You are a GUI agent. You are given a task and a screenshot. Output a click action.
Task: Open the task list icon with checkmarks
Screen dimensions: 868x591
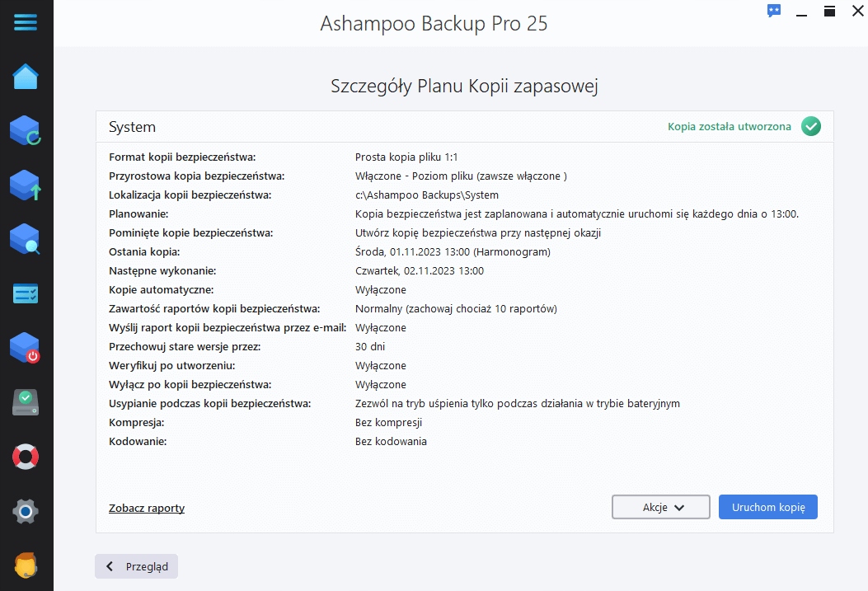tap(26, 293)
